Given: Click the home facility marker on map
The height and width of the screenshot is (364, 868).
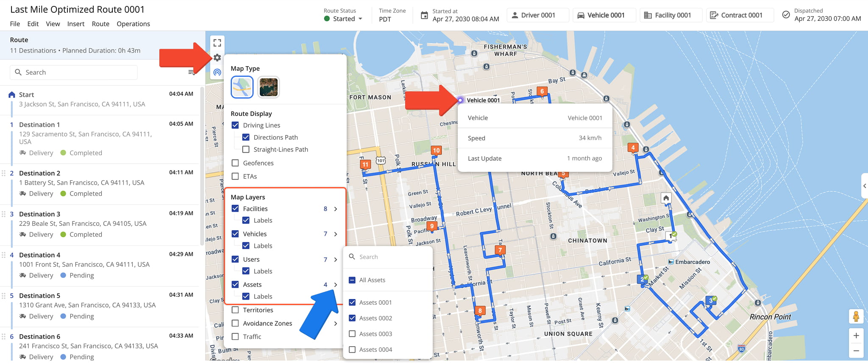Looking at the screenshot, I should pos(666,198).
